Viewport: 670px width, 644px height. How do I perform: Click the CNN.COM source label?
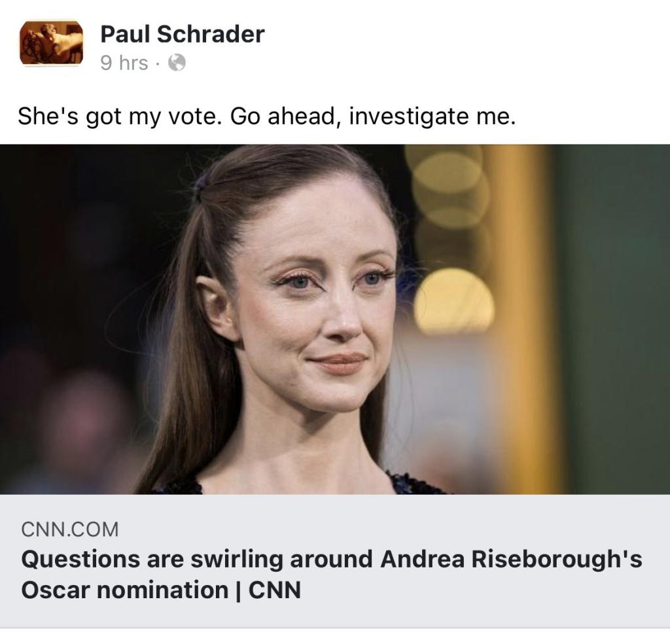click(x=70, y=529)
